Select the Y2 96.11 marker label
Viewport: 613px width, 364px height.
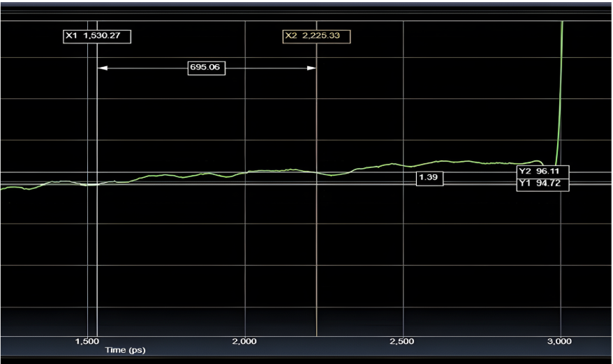(x=542, y=171)
